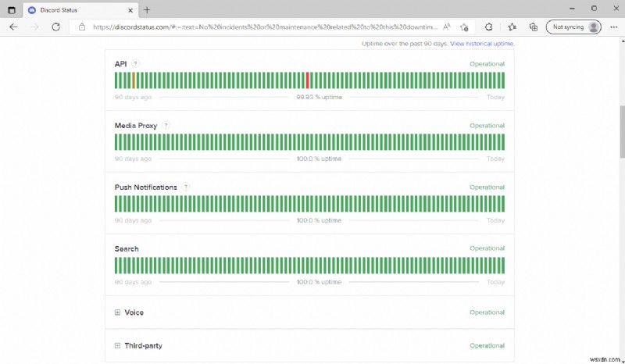The image size is (625, 364).
Task: Click the orange bar in API uptime graph
Action: pos(134,80)
